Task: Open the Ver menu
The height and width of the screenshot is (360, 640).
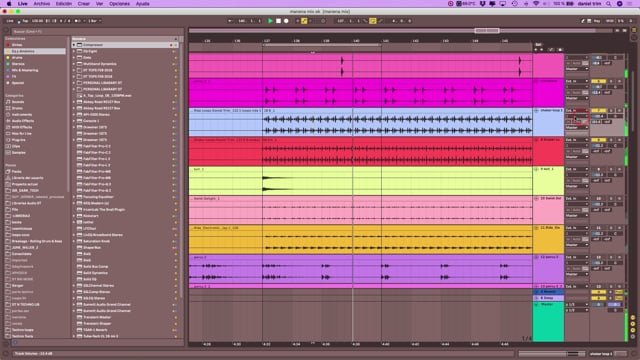Action: [x=99, y=4]
